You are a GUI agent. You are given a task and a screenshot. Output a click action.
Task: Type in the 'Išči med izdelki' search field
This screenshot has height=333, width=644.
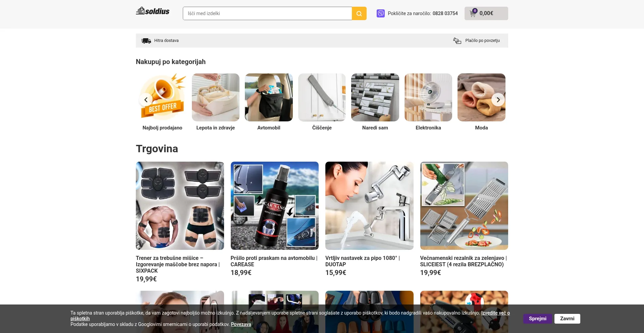coord(267,13)
